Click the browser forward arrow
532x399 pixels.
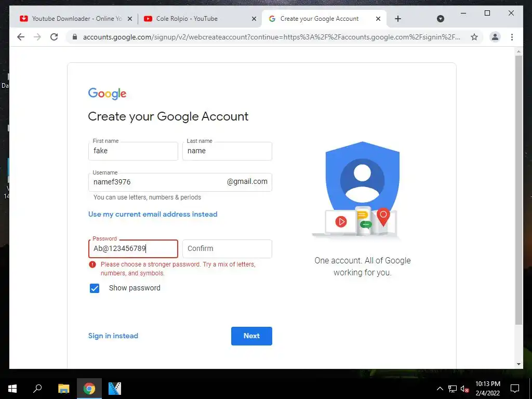37,37
